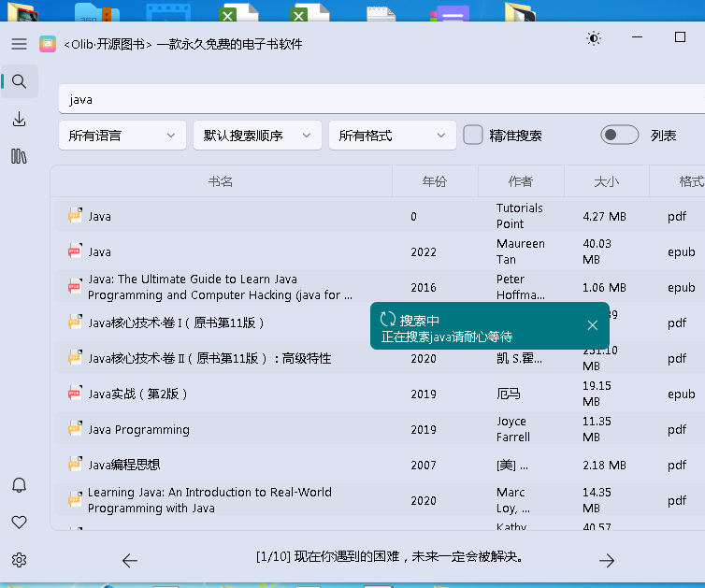Go to next page arrow
Image resolution: width=705 pixels, height=588 pixels.
607,560
